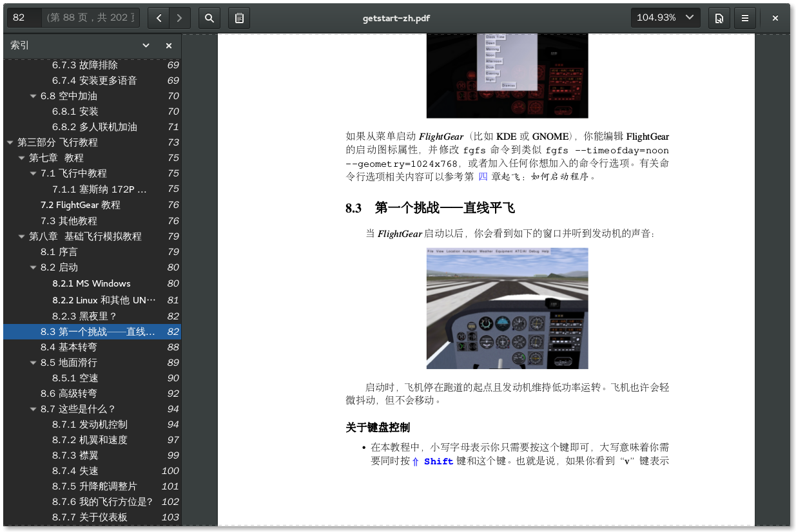Go to the previous page arrow
Image resolution: width=796 pixels, height=532 pixels.
pyautogui.click(x=159, y=18)
